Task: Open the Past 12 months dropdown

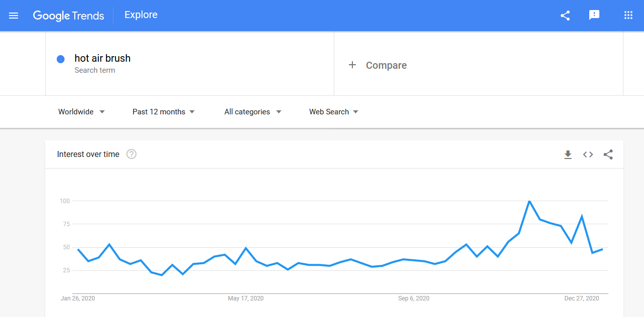Action: [164, 112]
